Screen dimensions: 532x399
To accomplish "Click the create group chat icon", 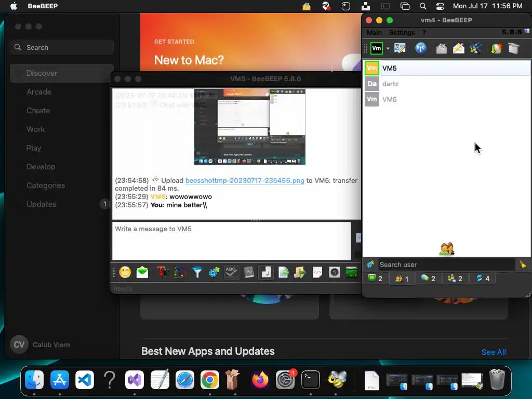I will coord(476,48).
